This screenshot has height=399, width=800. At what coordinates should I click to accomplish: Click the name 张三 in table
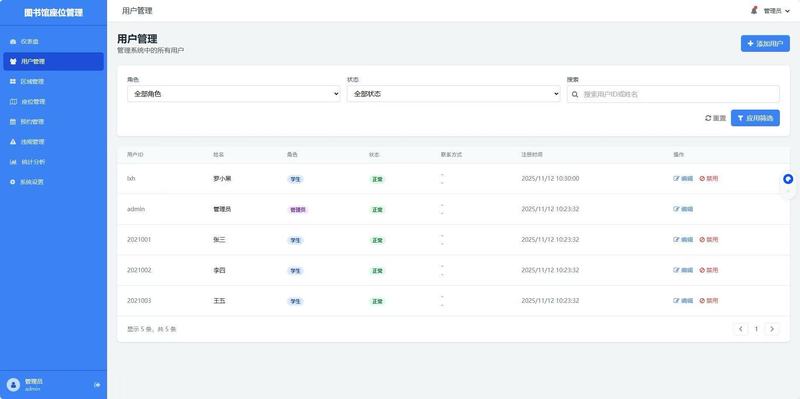[x=219, y=239]
